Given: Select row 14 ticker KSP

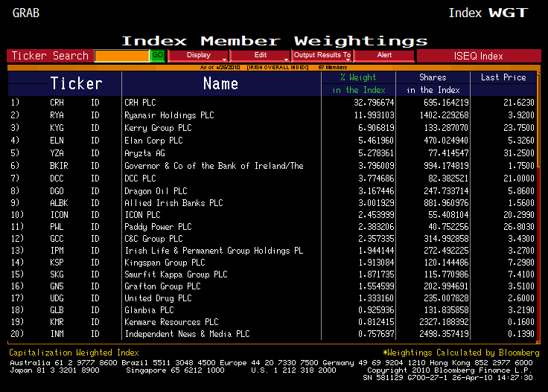Looking at the screenshot, I should (x=57, y=263).
